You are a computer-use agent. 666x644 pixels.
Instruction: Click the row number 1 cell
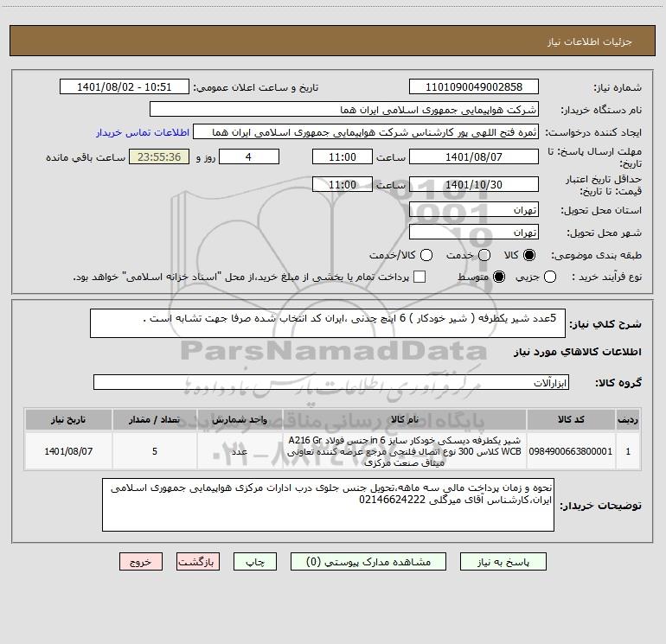point(628,451)
